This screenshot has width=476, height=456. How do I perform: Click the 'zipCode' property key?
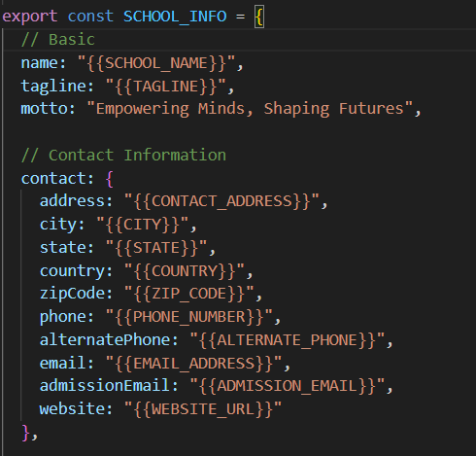pyautogui.click(x=73, y=294)
